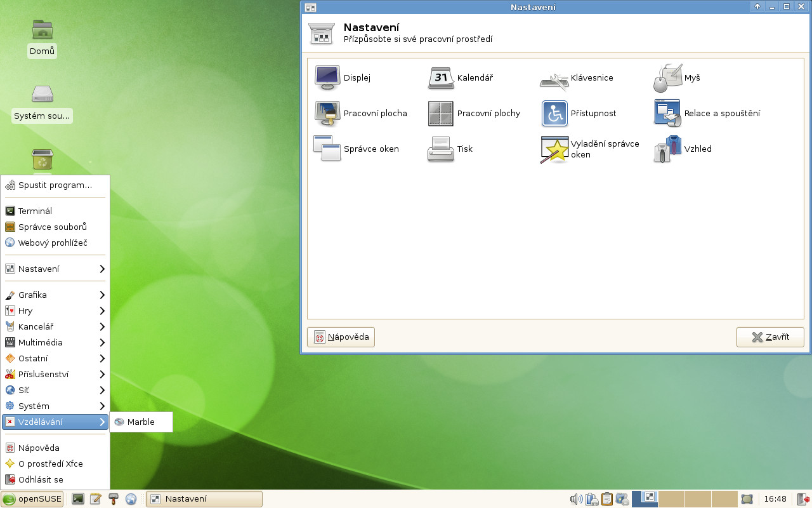The width and height of the screenshot is (812, 508).
Task: Switch to the second workspace in pager
Action: (x=671, y=499)
